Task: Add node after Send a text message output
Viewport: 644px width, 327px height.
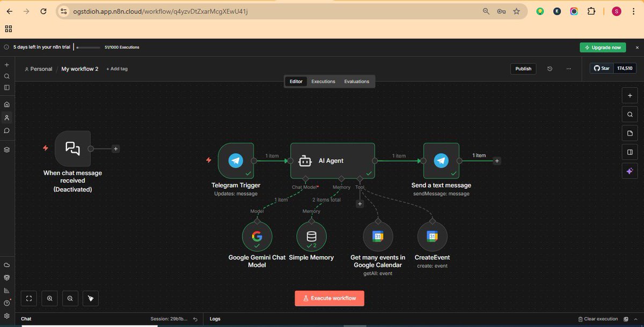Action: click(497, 160)
